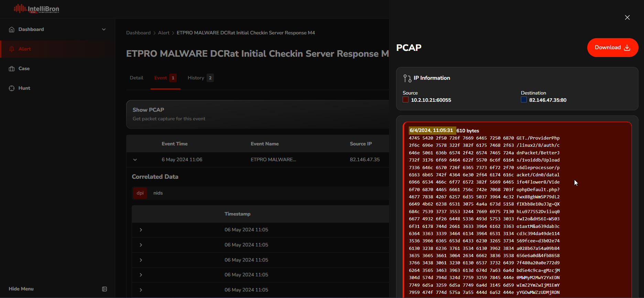Download the PCAP file
The width and height of the screenshot is (644, 298).
click(x=612, y=48)
